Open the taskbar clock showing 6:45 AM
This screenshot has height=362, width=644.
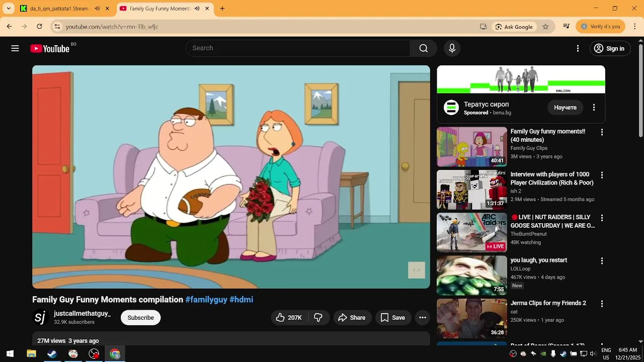[x=627, y=354]
